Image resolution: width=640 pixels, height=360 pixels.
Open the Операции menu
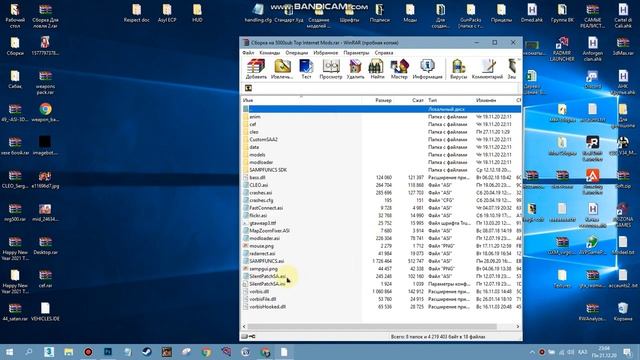tap(297, 53)
